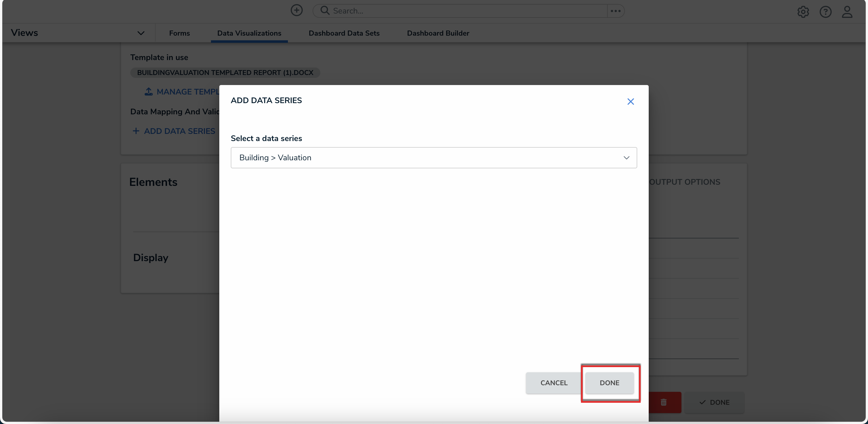Close the Add Data Series dialog
The image size is (868, 424).
coord(630,101)
